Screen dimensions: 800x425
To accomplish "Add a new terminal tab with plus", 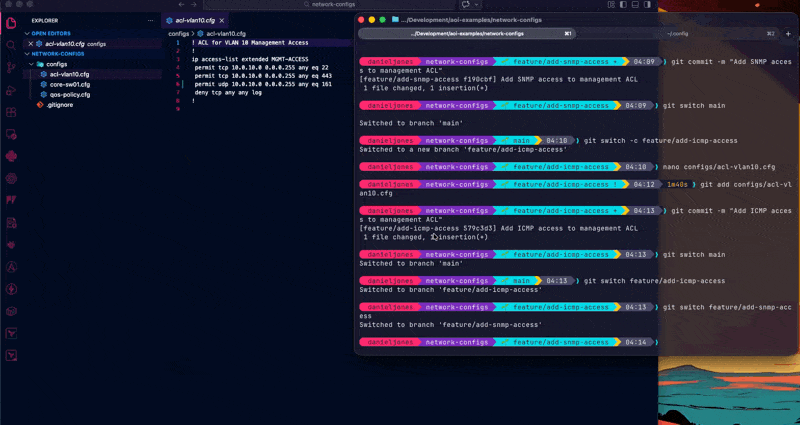I will pyautogui.click(x=788, y=33).
